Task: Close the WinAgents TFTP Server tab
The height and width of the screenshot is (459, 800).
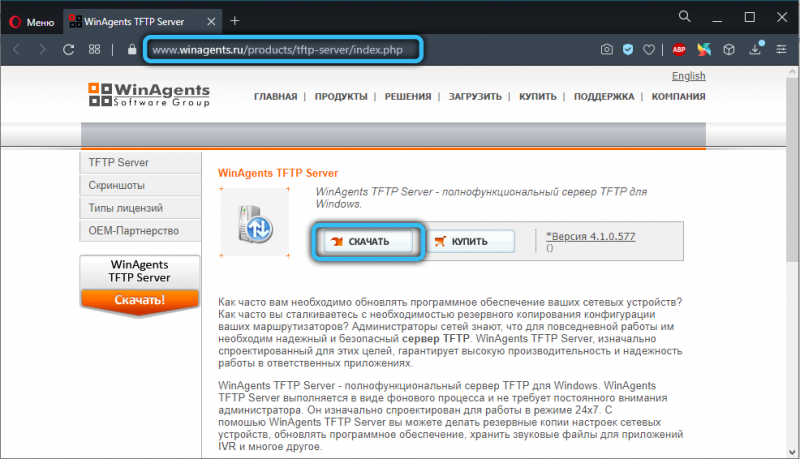Action: [211, 21]
